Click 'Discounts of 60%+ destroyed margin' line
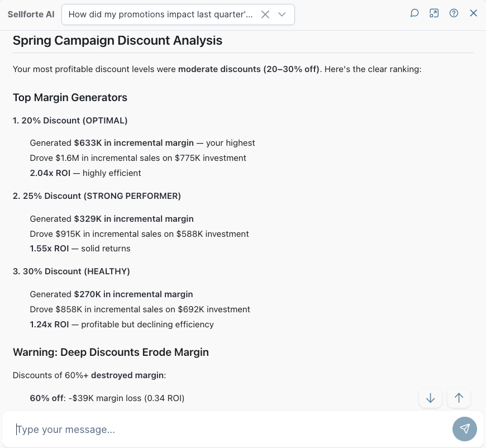The height and width of the screenshot is (448, 486). pos(89,375)
